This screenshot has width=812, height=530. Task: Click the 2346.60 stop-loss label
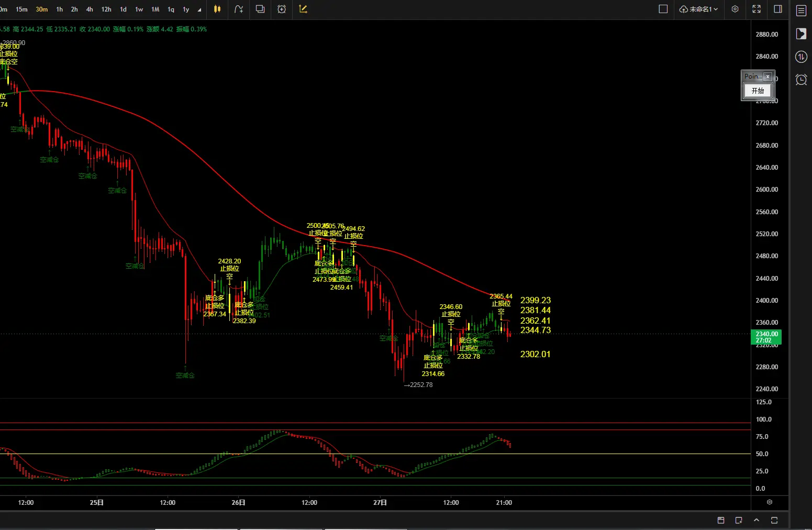tap(451, 307)
